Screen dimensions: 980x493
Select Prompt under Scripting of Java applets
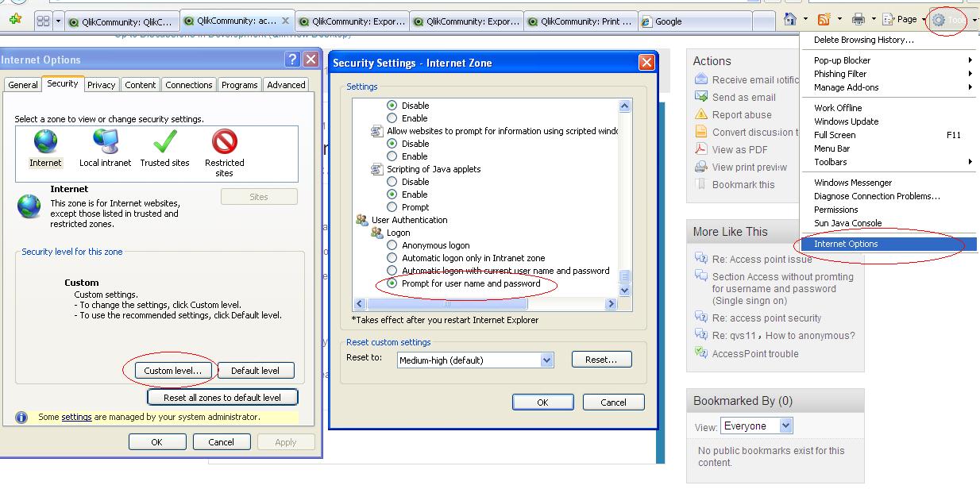pyautogui.click(x=392, y=207)
